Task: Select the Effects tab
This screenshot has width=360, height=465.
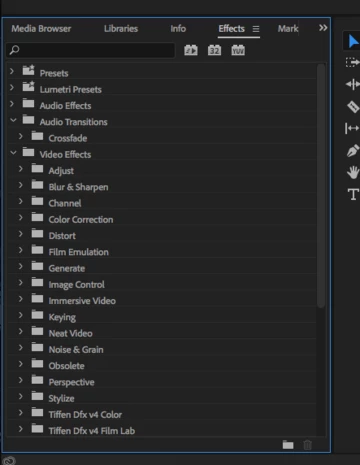Action: 231,29
